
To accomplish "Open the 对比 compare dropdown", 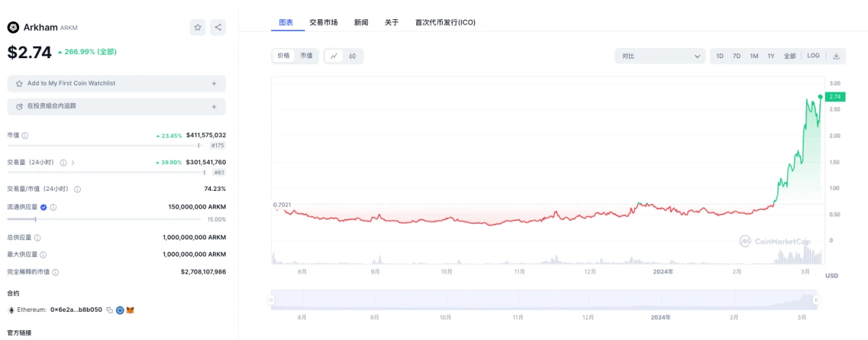I will 660,56.
